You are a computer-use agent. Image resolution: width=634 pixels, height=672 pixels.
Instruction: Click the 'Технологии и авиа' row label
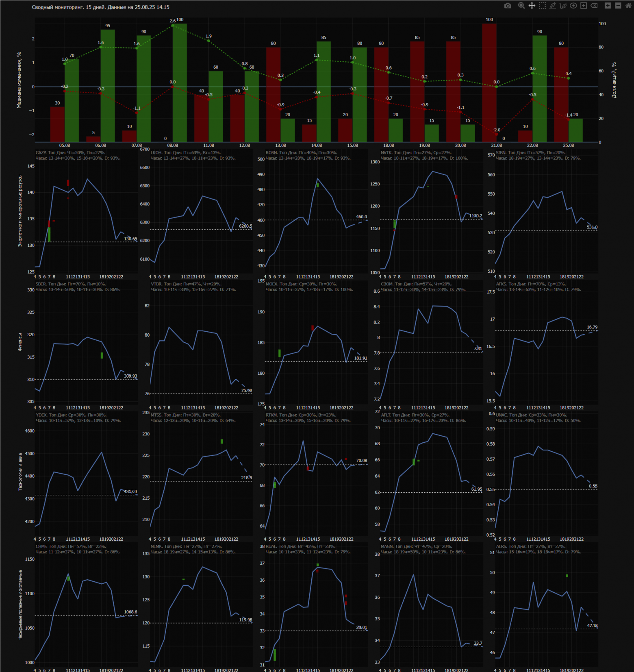click(20, 472)
